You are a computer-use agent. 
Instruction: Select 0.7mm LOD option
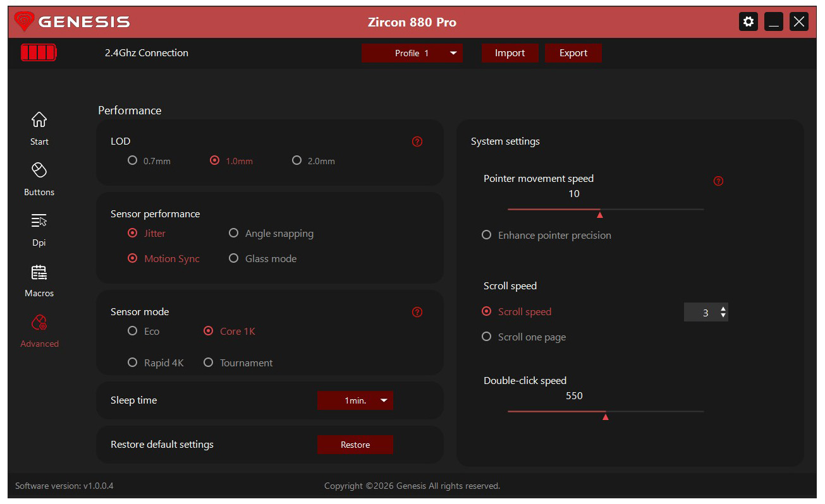coord(149,161)
